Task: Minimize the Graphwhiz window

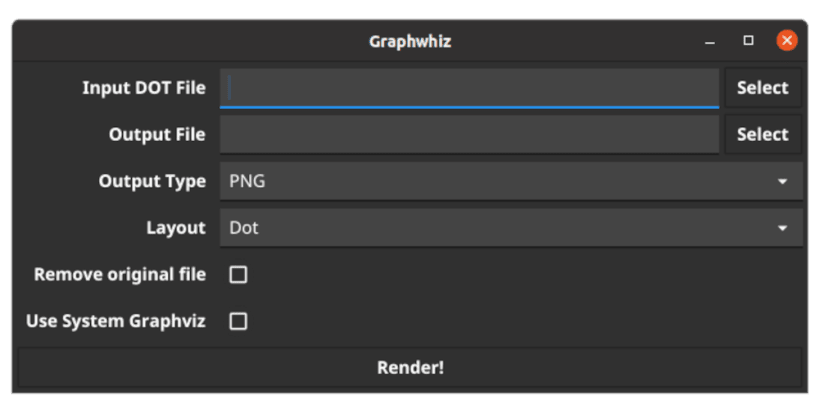Action: pyautogui.click(x=710, y=42)
